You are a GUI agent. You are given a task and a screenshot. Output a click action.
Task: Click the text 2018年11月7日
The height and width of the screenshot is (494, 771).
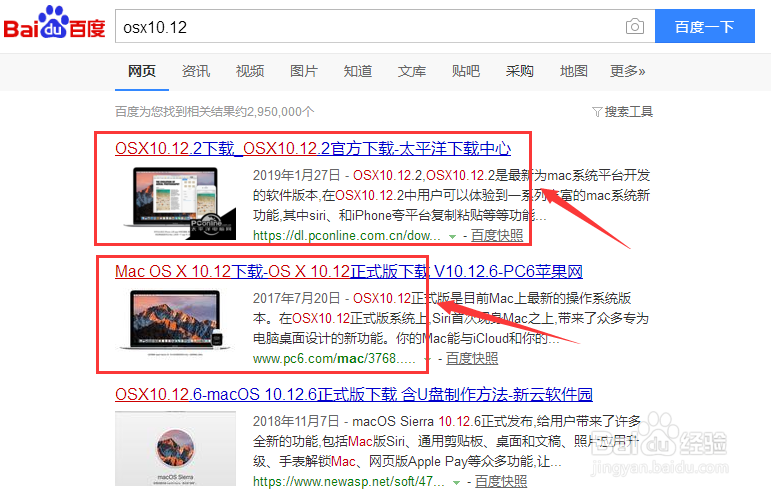296,421
